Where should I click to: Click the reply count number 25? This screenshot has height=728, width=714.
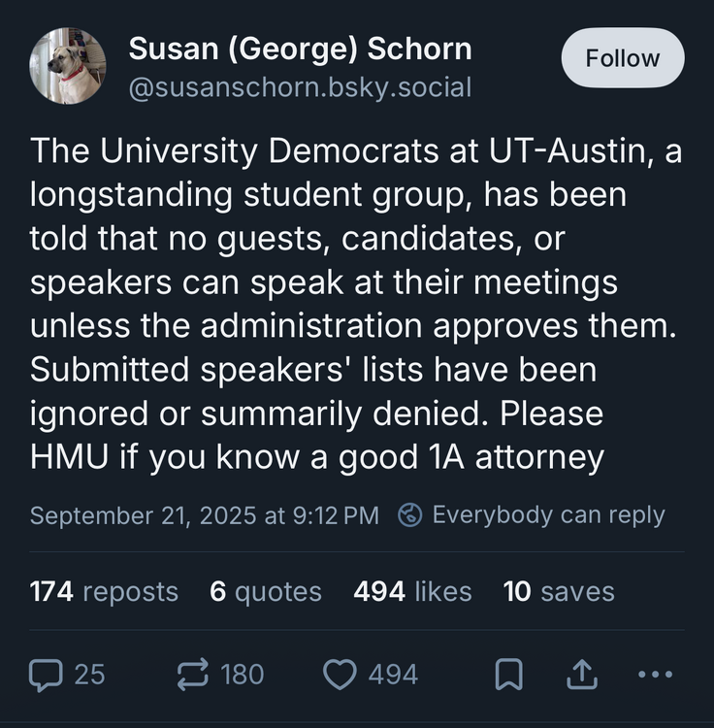coord(89,674)
